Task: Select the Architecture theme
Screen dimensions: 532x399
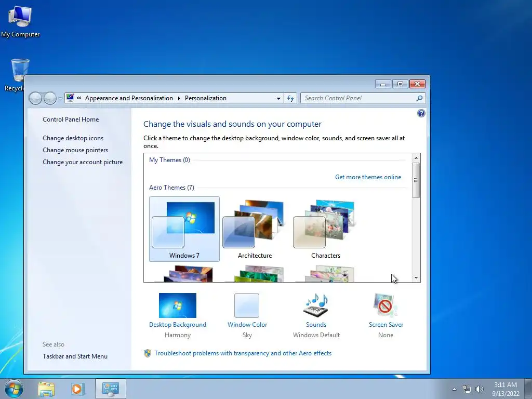Action: [x=255, y=229]
